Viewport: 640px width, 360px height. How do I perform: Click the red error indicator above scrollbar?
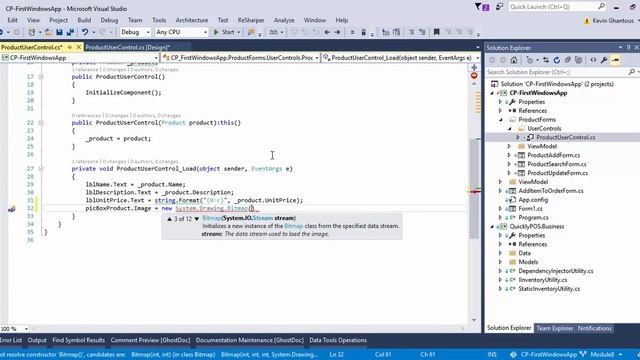474,76
